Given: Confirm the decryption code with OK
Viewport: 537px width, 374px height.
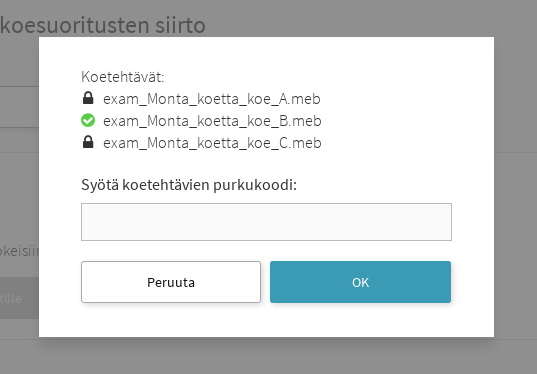Looking at the screenshot, I should 360,282.
